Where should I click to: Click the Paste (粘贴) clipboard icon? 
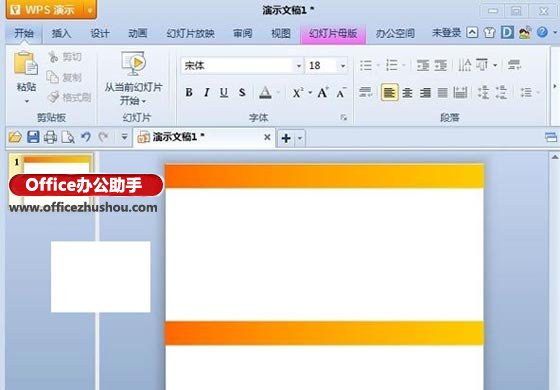tap(26, 63)
